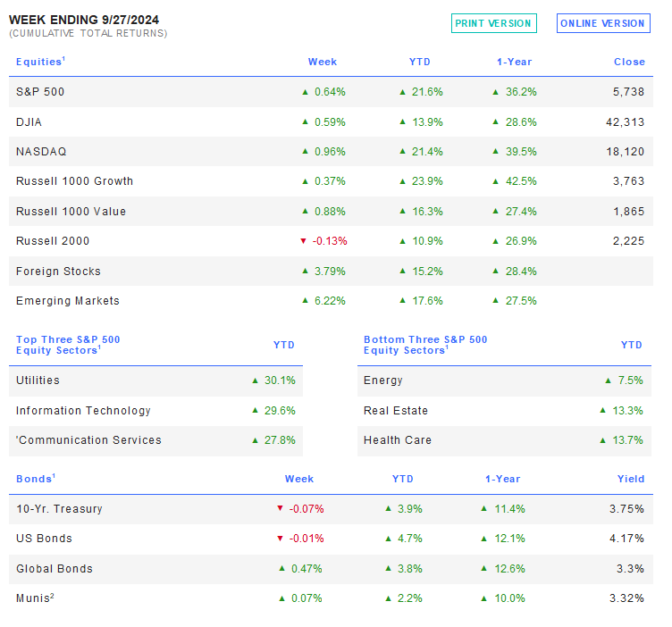Click the green up arrow beside 6.22%
The height and width of the screenshot is (627, 672).
coord(305,301)
